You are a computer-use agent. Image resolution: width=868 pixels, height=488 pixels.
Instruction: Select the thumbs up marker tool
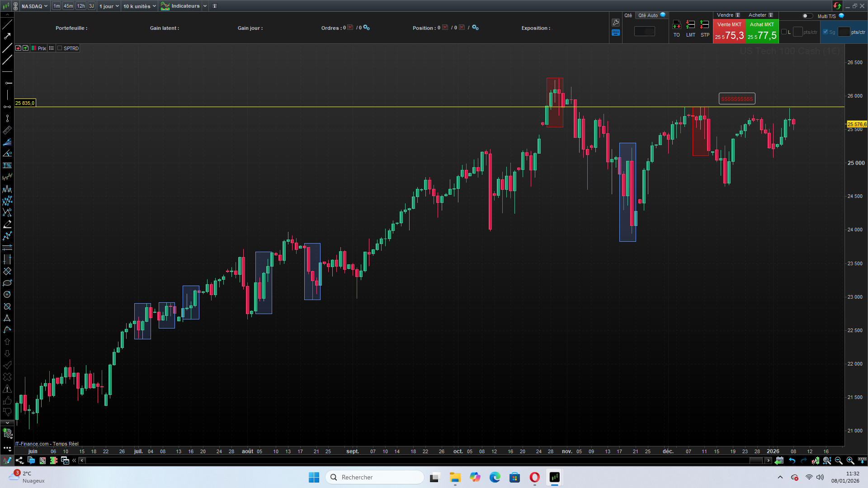[x=7, y=400]
